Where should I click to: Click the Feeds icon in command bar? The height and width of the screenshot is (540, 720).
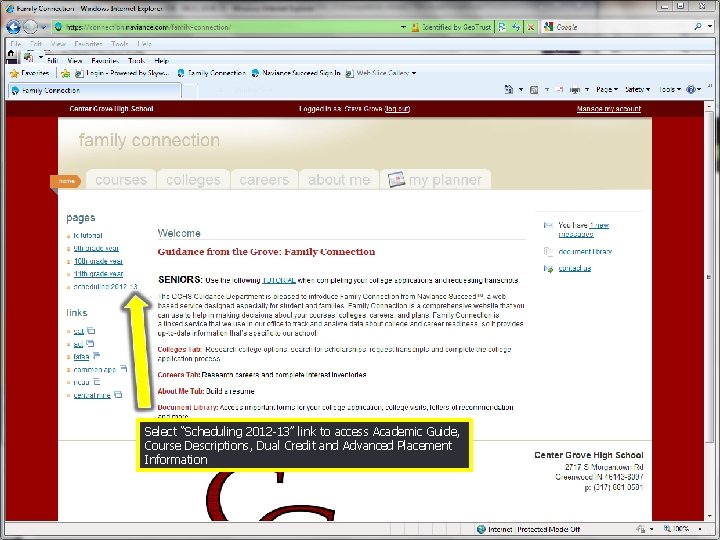(x=534, y=90)
